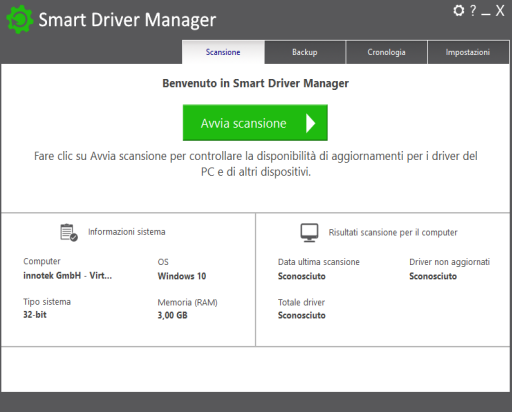Click Sconosciuto under Driver non aggiornati
This screenshot has height=412, width=512.
(433, 276)
